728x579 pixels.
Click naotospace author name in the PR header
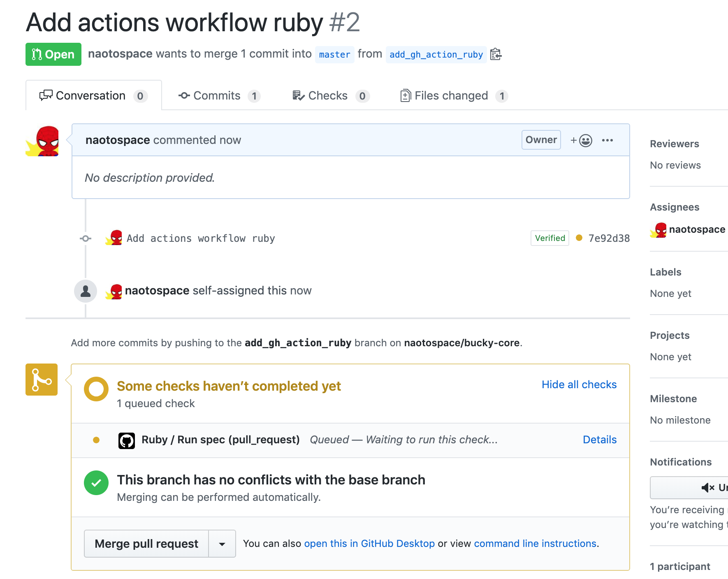point(120,54)
